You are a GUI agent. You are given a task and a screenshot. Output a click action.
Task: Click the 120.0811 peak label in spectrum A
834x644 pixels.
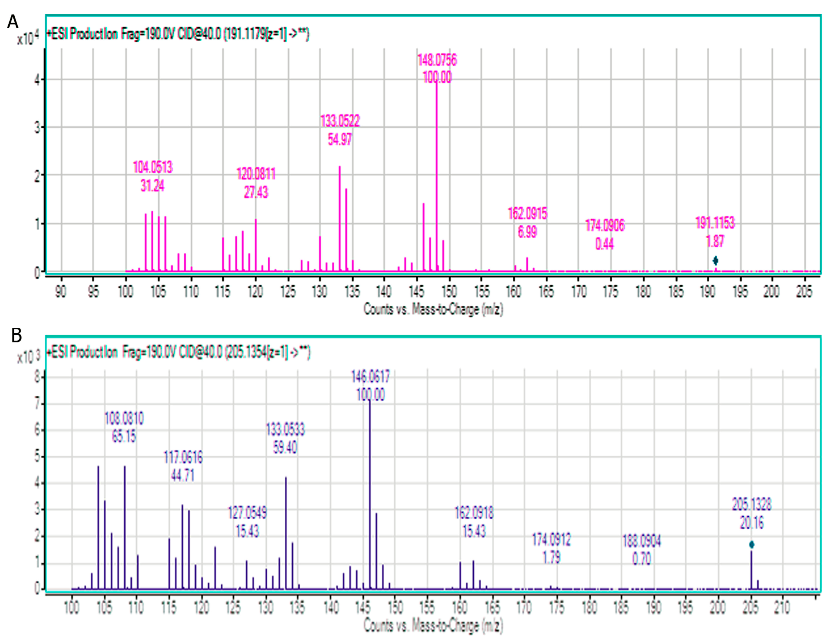coord(256,174)
